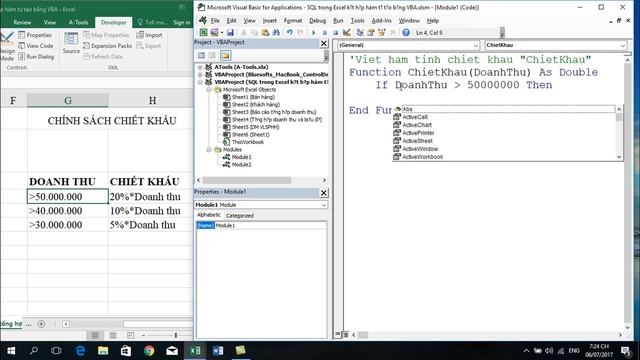The image size is (640, 360).
Task: Click View Code icon in Project panel
Action: tap(201, 56)
